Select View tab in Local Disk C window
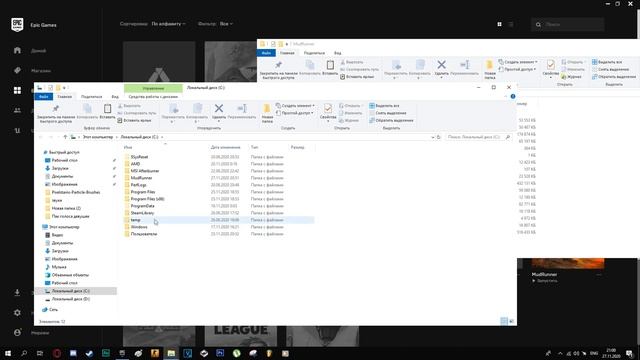Image resolution: width=640 pixels, height=360 pixels. pyautogui.click(x=115, y=97)
